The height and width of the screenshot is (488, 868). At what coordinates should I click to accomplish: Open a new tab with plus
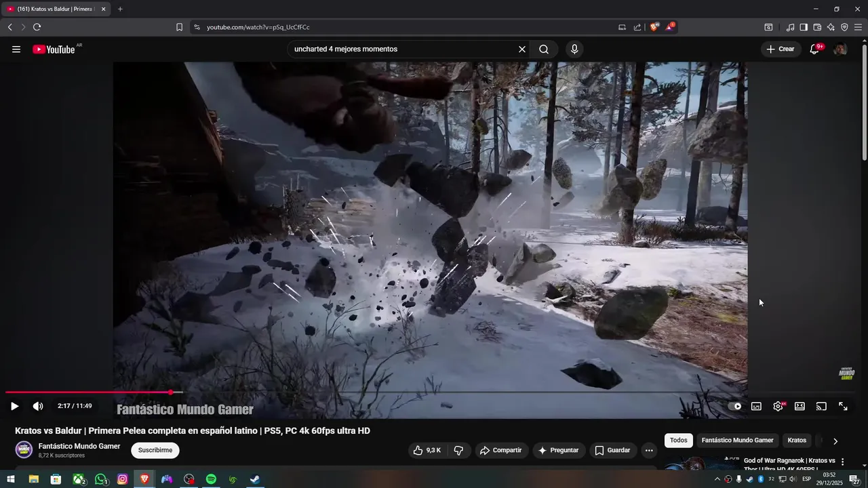click(120, 9)
